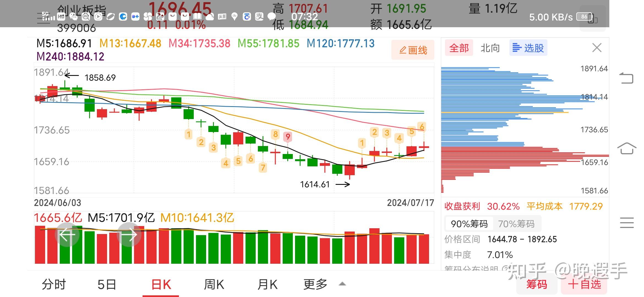Image resolution: width=644 pixels, height=297 pixels.
Task: Click the 1614.61 low price marker
Action: click(315, 184)
